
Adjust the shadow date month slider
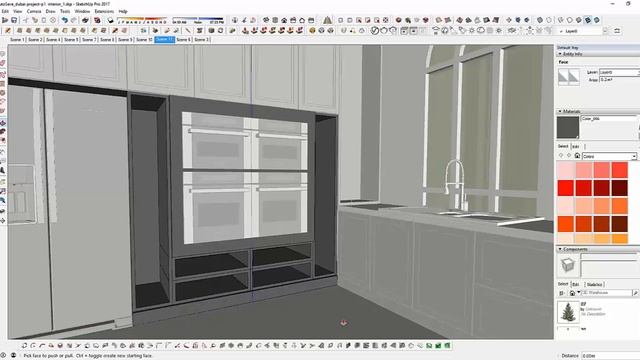pyautogui.click(x=142, y=20)
